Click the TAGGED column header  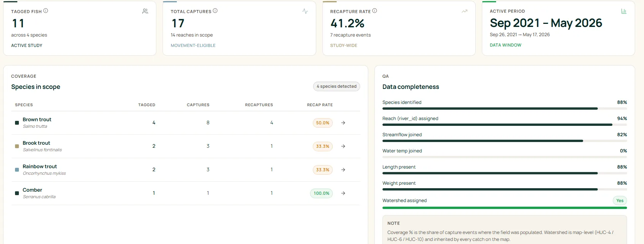coord(147,105)
